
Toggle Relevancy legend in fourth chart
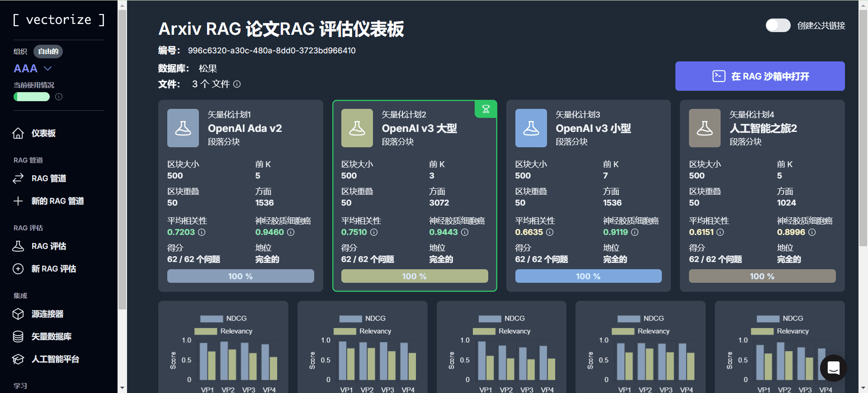click(x=641, y=331)
